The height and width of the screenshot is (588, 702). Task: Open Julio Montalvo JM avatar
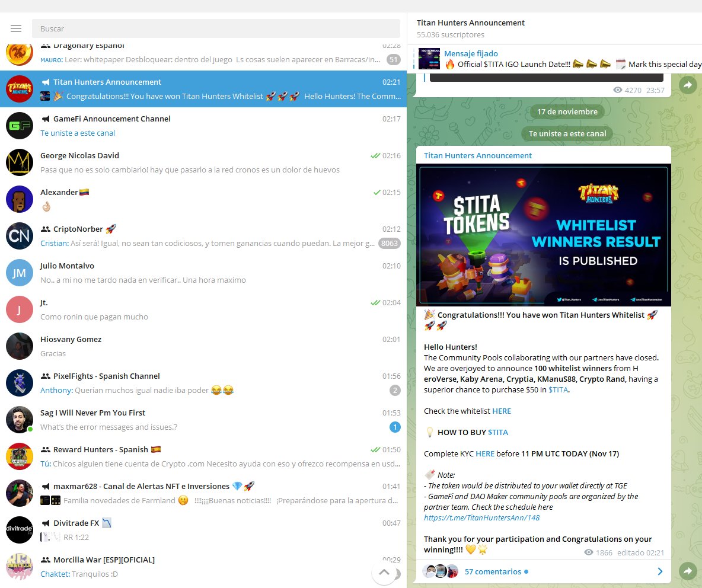click(19, 273)
